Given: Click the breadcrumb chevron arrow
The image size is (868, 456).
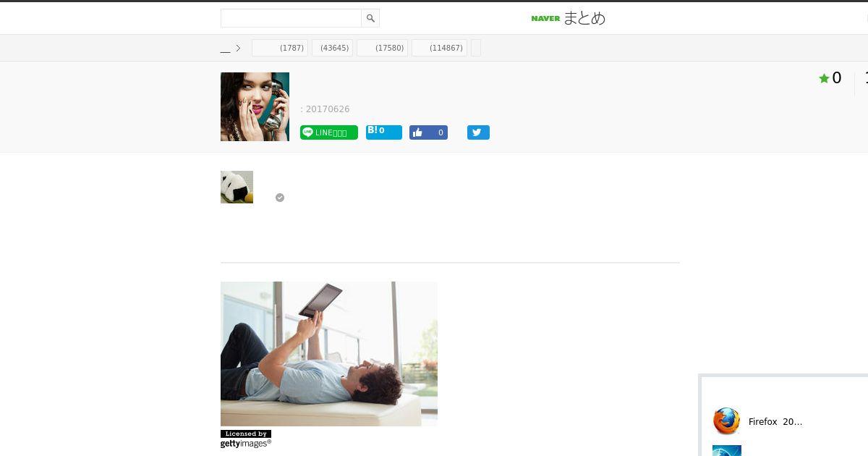Looking at the screenshot, I should [238, 48].
